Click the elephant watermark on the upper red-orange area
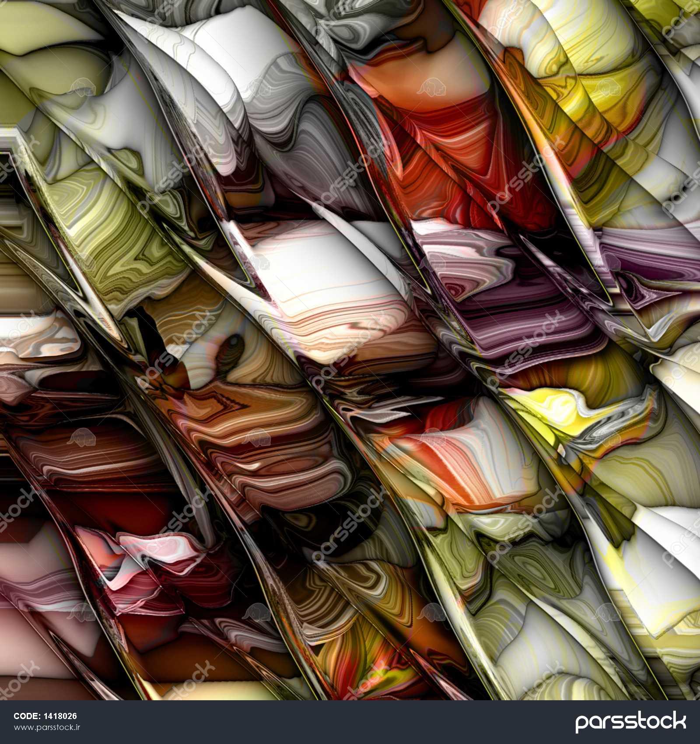Image resolution: width=700 pixels, height=744 pixels. point(431,87)
